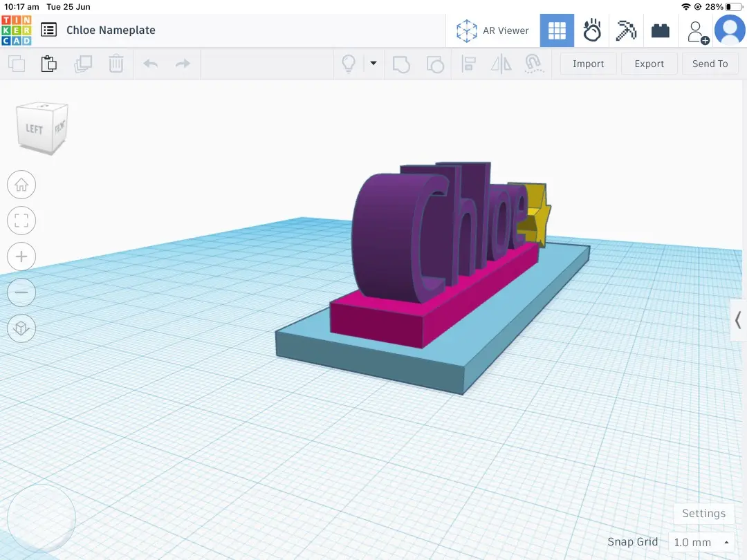The image size is (747, 560).
Task: Expand the collapsed shapes panel
Action: 738,319
